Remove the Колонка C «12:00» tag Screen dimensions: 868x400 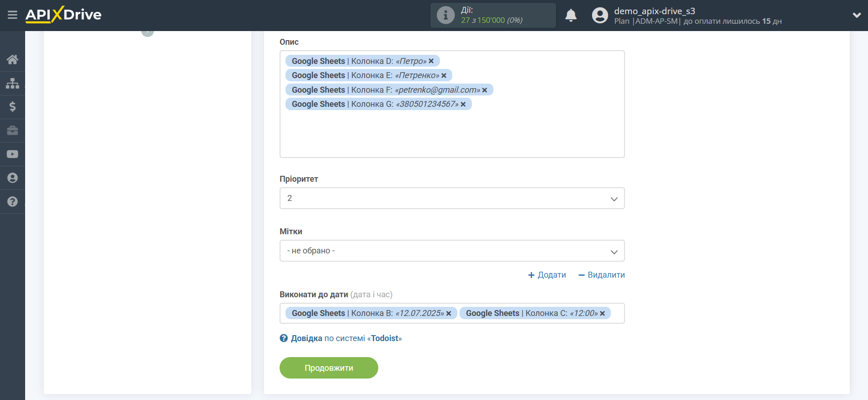602,313
